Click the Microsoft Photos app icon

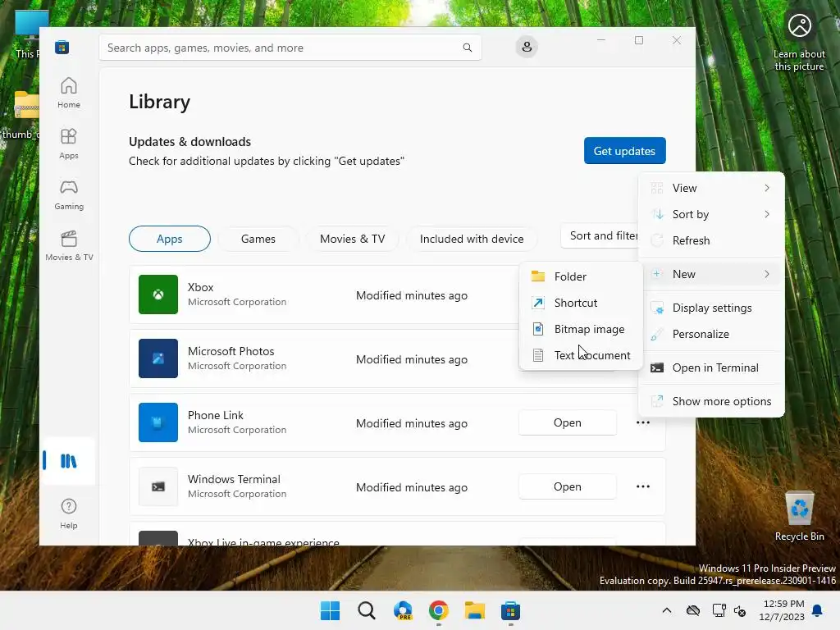coord(158,358)
